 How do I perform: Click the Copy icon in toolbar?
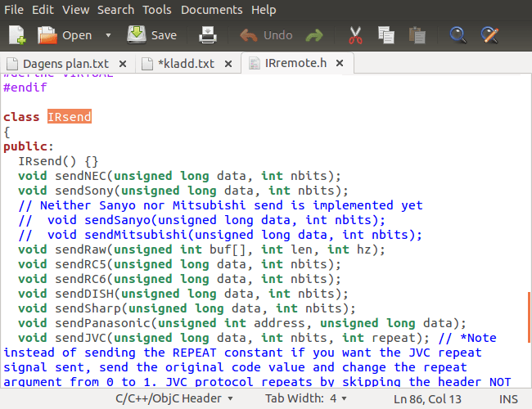386,35
